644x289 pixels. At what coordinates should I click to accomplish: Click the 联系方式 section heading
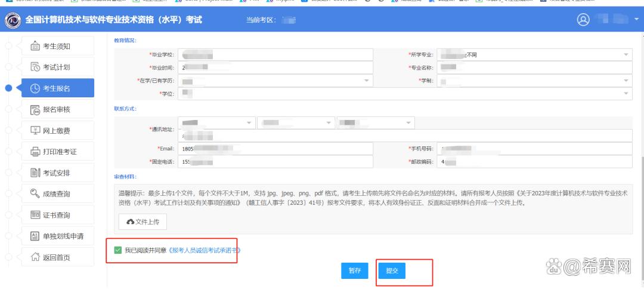pyautogui.click(x=125, y=109)
